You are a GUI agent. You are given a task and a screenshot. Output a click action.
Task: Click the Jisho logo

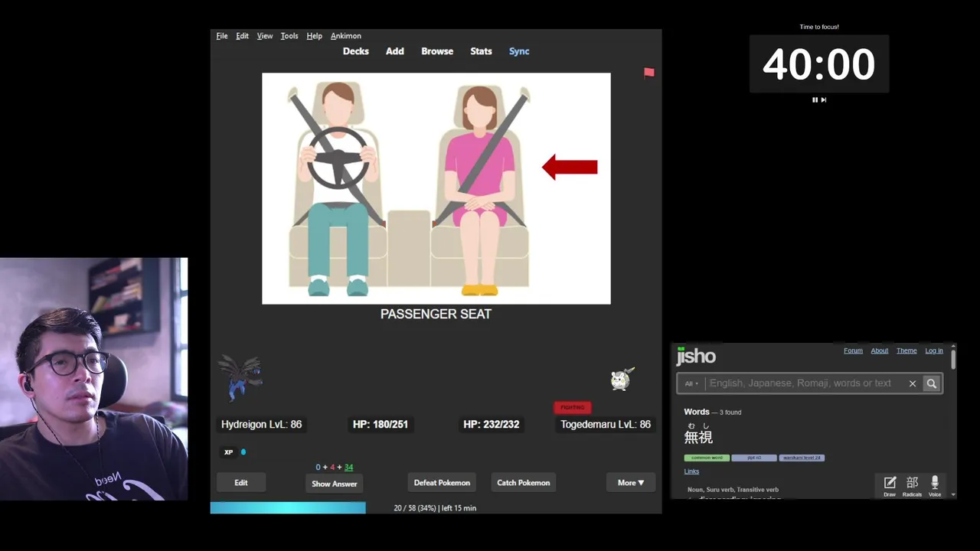(696, 356)
